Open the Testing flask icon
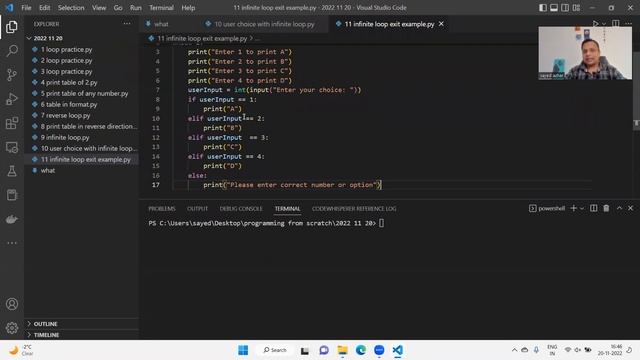The width and height of the screenshot is (640, 360). click(12, 171)
